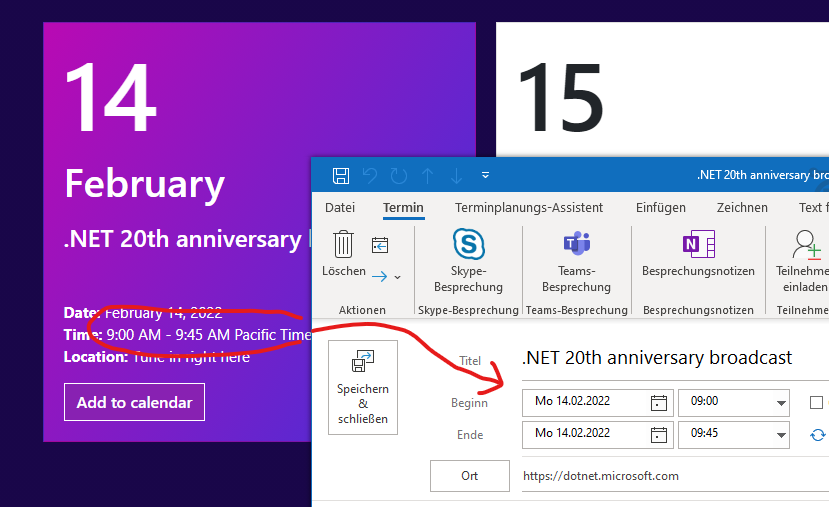Click the .NET 20th anniversary heading on webpage
Viewport: 829px width, 507px height.
183,239
